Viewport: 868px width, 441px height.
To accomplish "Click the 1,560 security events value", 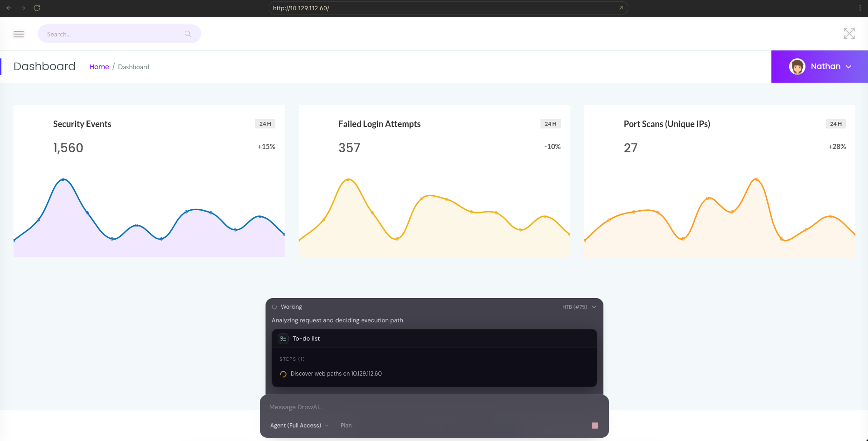I will pyautogui.click(x=68, y=148).
